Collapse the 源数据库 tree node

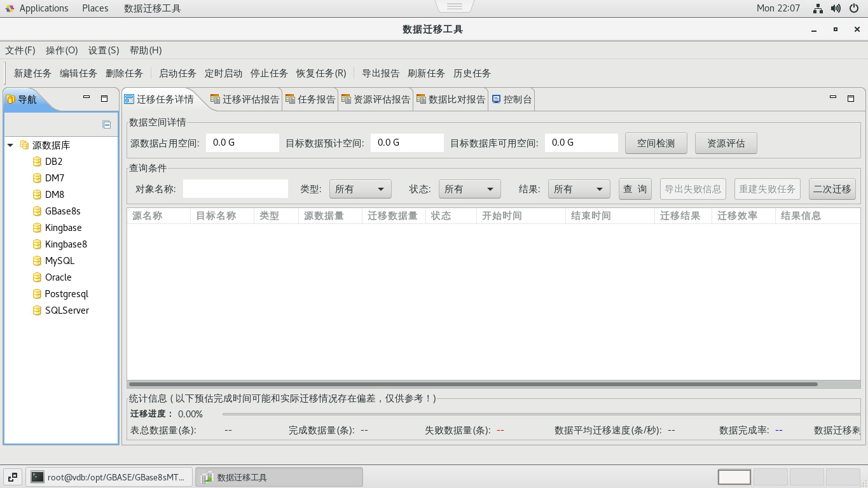(x=10, y=145)
